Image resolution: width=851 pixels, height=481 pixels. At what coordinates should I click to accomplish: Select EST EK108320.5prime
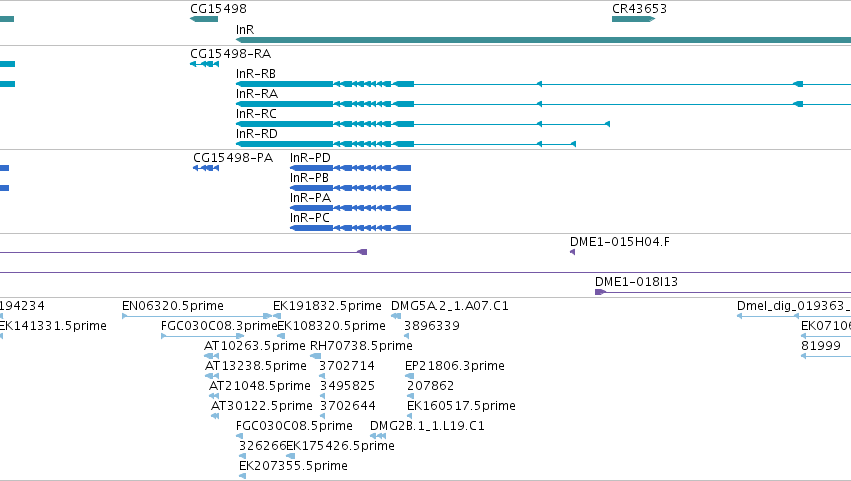pos(332,326)
